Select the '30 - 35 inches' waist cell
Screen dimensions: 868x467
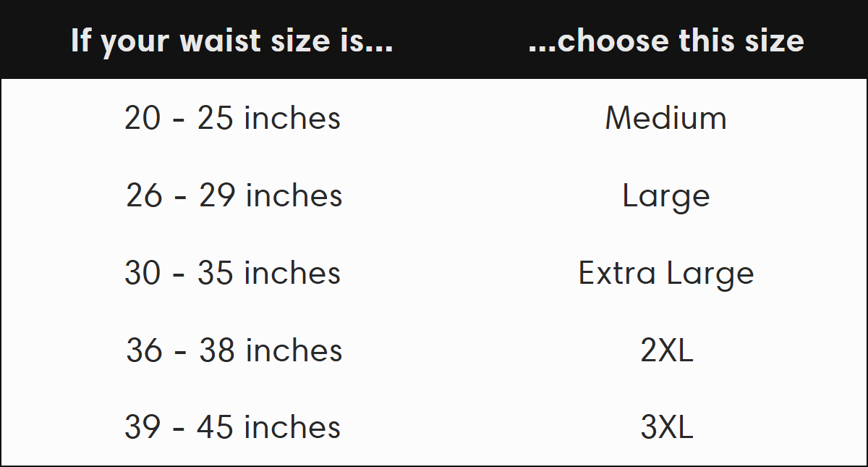[x=232, y=273]
